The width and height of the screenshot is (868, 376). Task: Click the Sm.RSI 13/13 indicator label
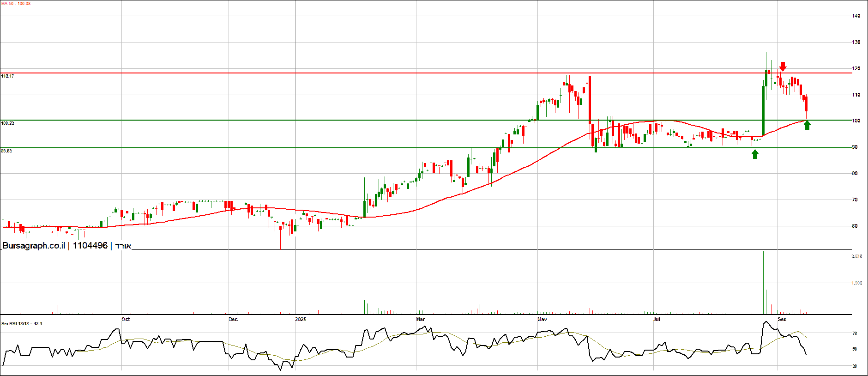click(x=22, y=324)
